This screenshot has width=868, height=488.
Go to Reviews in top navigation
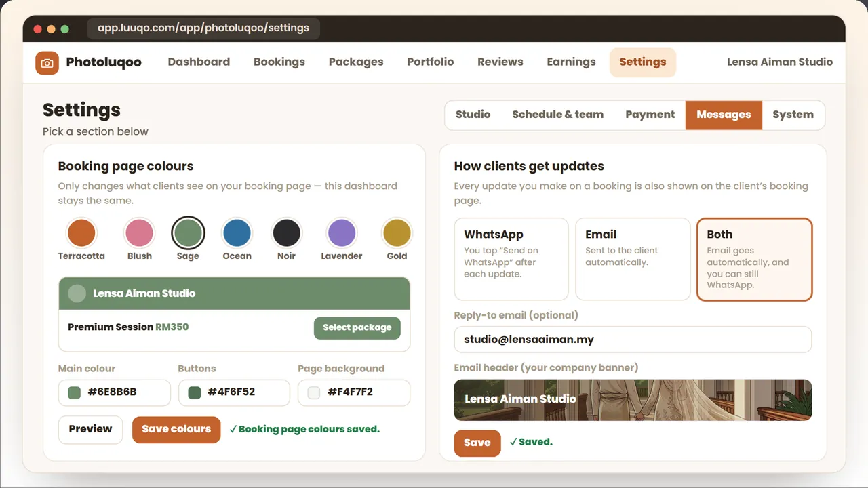500,62
